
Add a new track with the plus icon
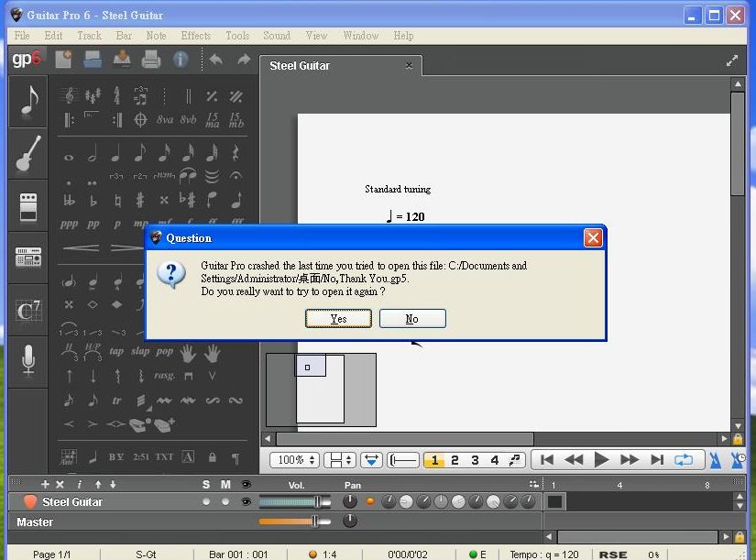click(45, 484)
